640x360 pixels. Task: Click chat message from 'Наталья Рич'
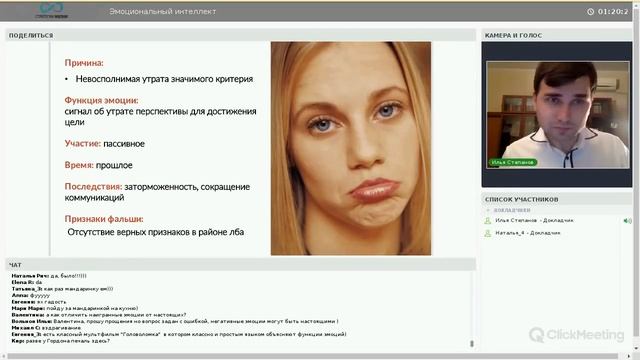pyautogui.click(x=49, y=276)
